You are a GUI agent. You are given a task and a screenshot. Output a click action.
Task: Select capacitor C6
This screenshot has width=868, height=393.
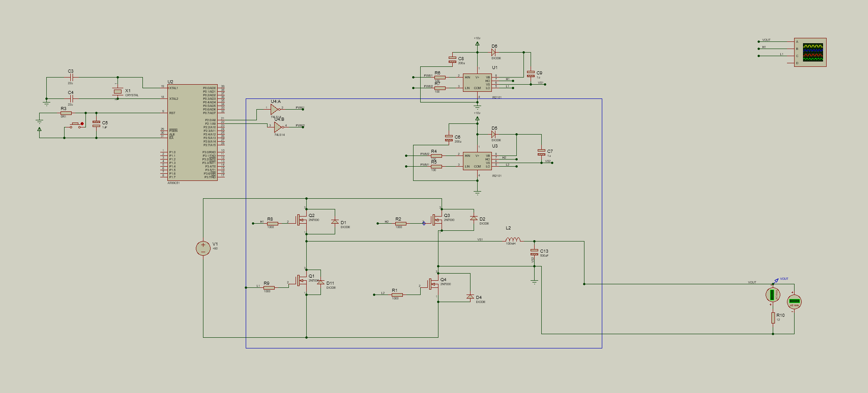449,138
